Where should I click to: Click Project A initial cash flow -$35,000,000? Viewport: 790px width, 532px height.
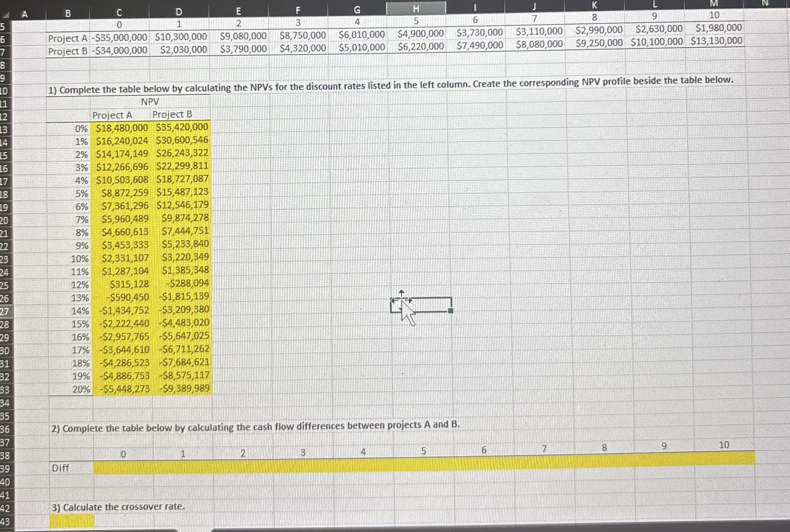pos(119,38)
